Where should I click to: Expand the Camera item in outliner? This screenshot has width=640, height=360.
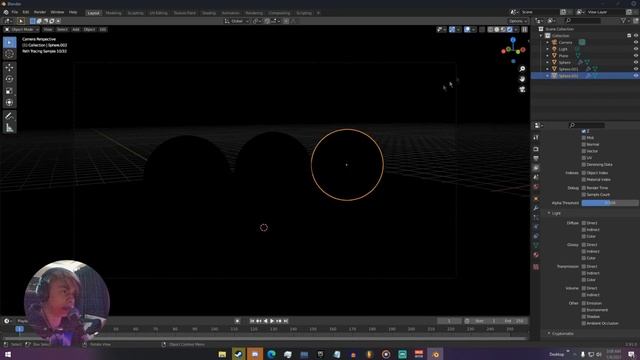(x=548, y=42)
